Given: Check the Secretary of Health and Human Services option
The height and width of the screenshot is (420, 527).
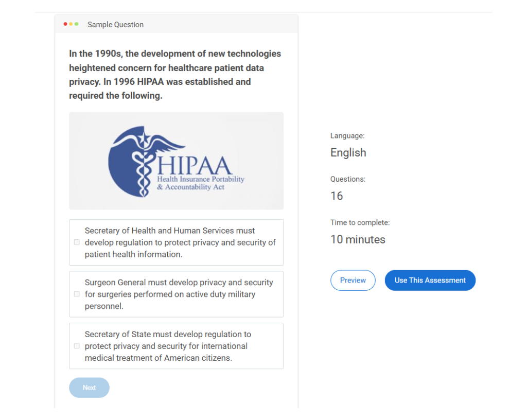Looking at the screenshot, I should click(x=77, y=242).
